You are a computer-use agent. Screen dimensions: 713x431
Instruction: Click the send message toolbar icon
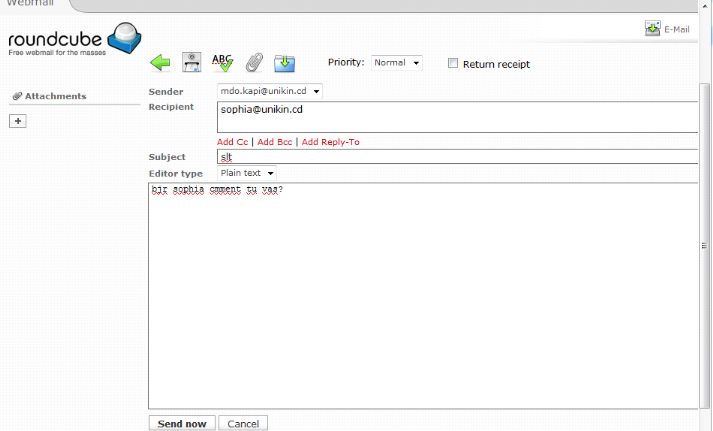pos(191,63)
